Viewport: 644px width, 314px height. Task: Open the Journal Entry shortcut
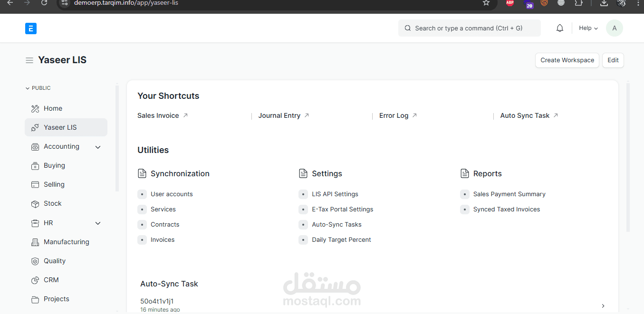pos(279,115)
